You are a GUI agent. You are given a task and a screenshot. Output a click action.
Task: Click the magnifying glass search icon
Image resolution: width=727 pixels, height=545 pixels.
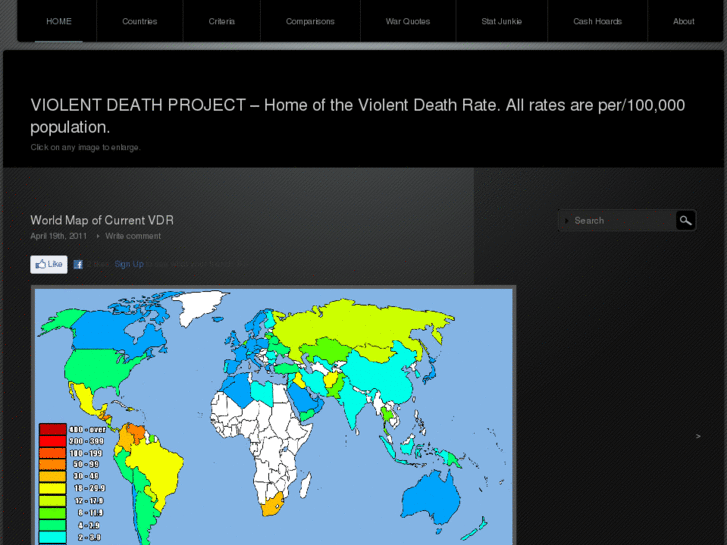tap(685, 220)
